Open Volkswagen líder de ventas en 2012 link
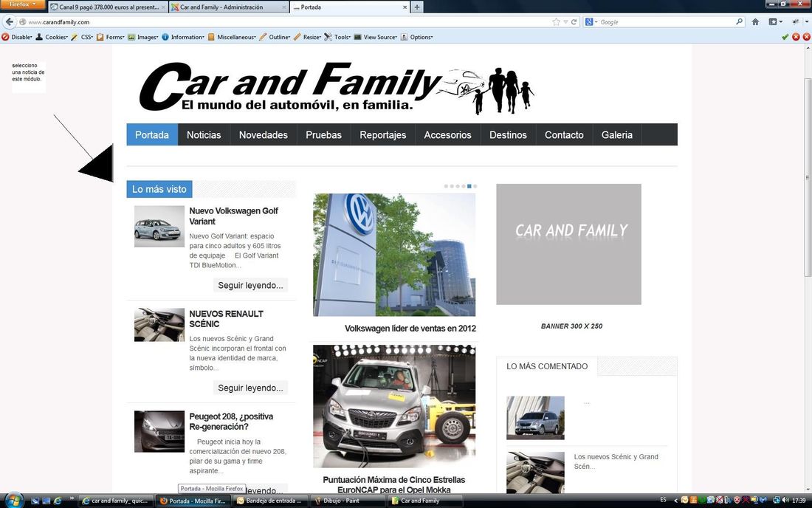The width and height of the screenshot is (812, 508). 410,329
